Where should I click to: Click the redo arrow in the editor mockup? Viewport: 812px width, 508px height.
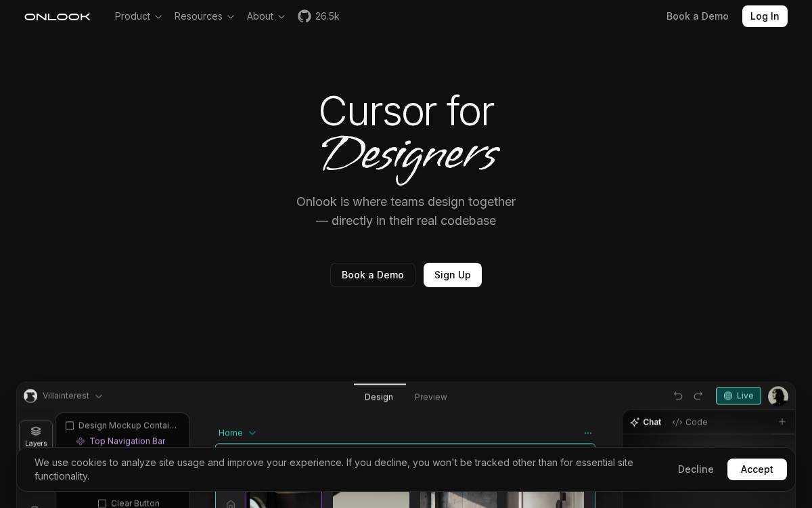click(698, 396)
